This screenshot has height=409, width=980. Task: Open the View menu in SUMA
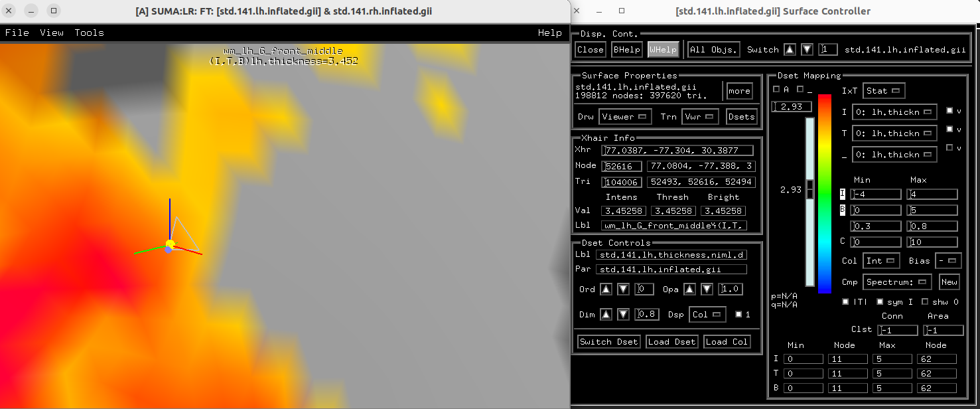[52, 33]
